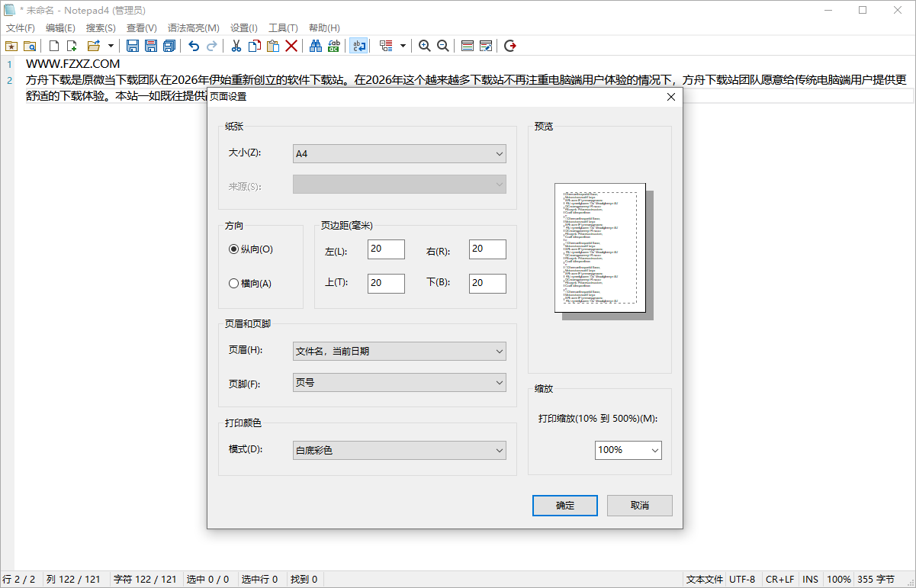Click the Zoom In magnifier icon

424,46
